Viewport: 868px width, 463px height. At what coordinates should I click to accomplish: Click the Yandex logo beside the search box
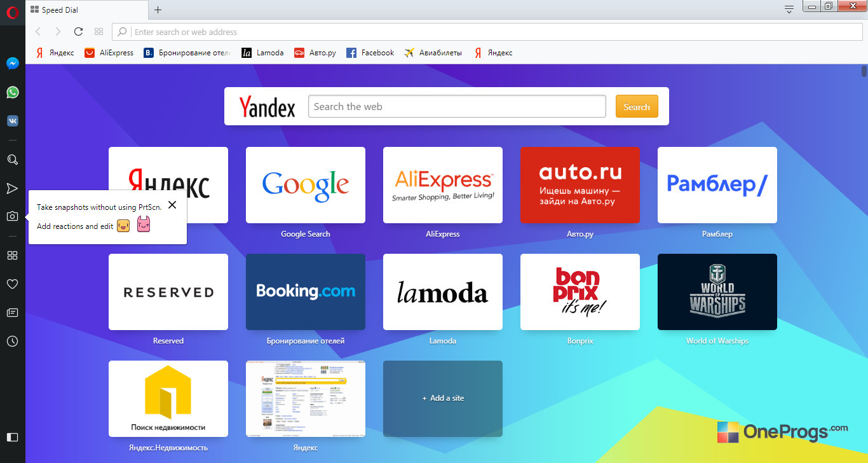[x=267, y=107]
